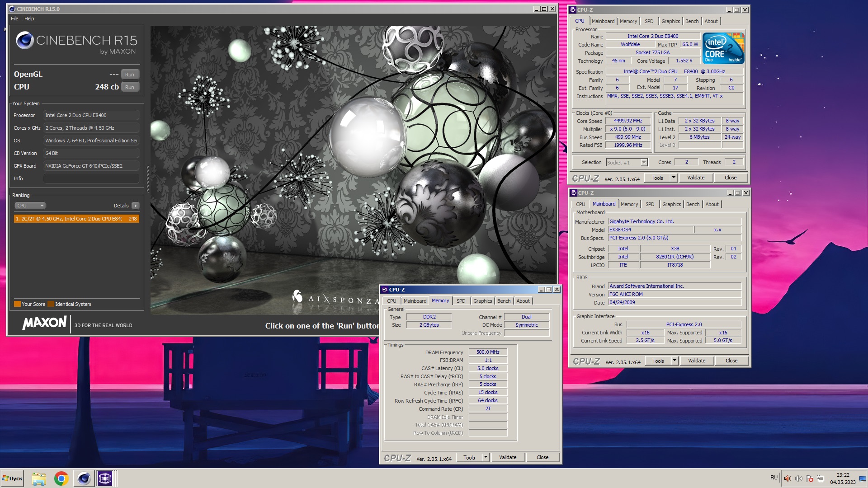This screenshot has width=868, height=488.
Task: Open About tab in Mainboard CPU-Z window
Action: (x=712, y=204)
